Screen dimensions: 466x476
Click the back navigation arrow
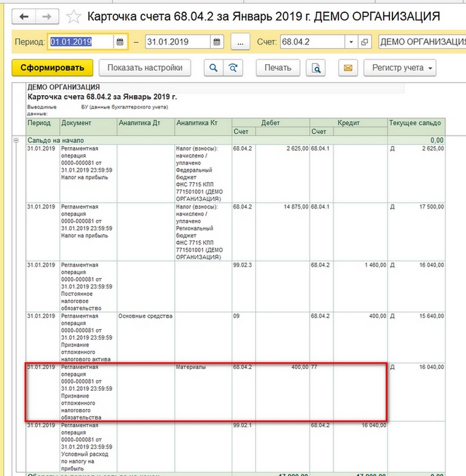click(x=24, y=17)
